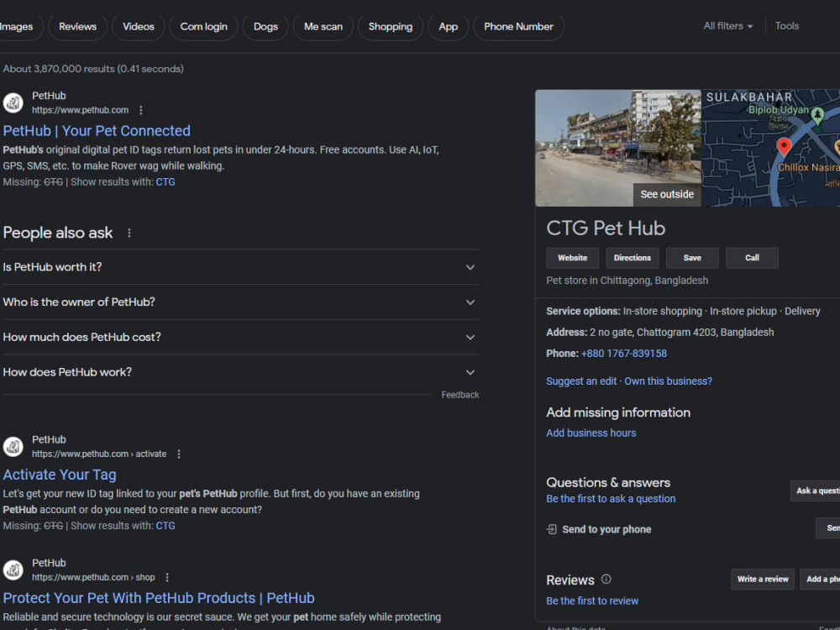Select the Phone Number filter chip

coord(518,27)
